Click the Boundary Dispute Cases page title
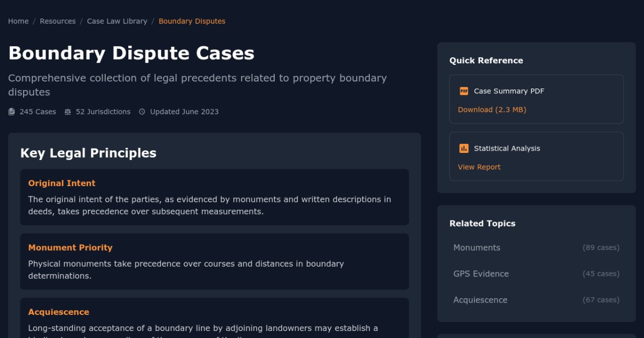 131,53
